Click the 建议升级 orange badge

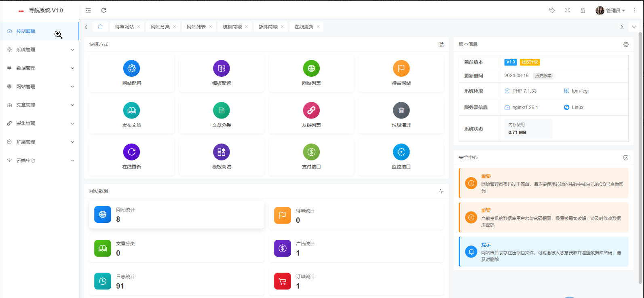530,62
